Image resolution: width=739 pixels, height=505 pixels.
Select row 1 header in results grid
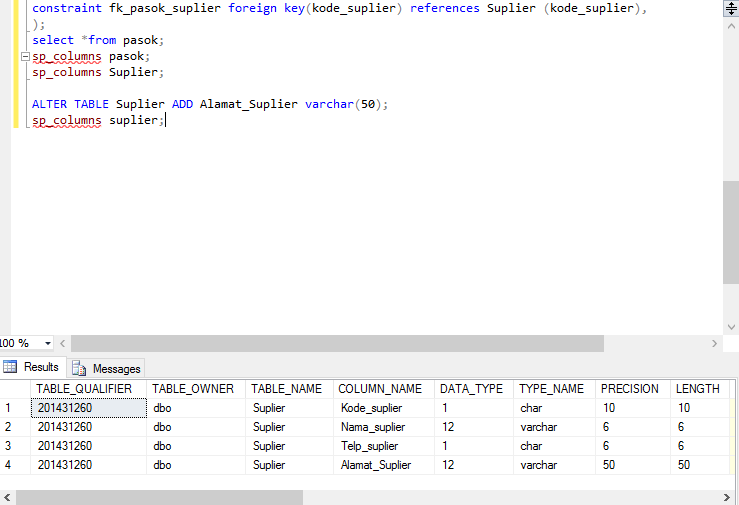[x=15, y=408]
